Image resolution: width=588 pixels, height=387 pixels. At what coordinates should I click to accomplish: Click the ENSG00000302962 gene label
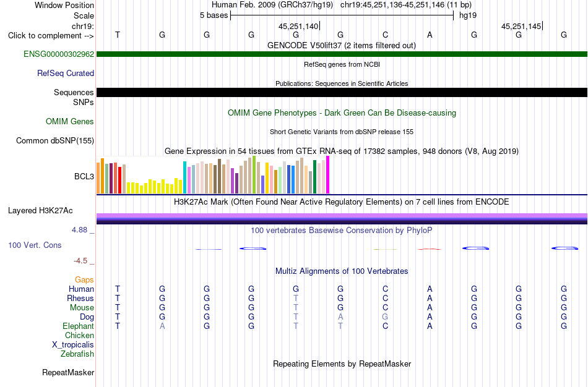click(59, 54)
